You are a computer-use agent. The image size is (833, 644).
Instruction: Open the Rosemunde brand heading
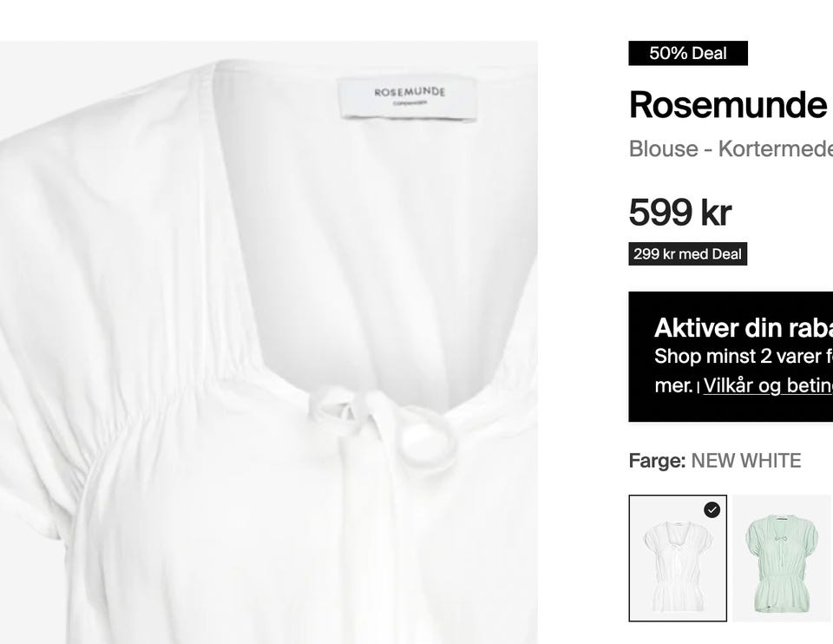pyautogui.click(x=728, y=105)
